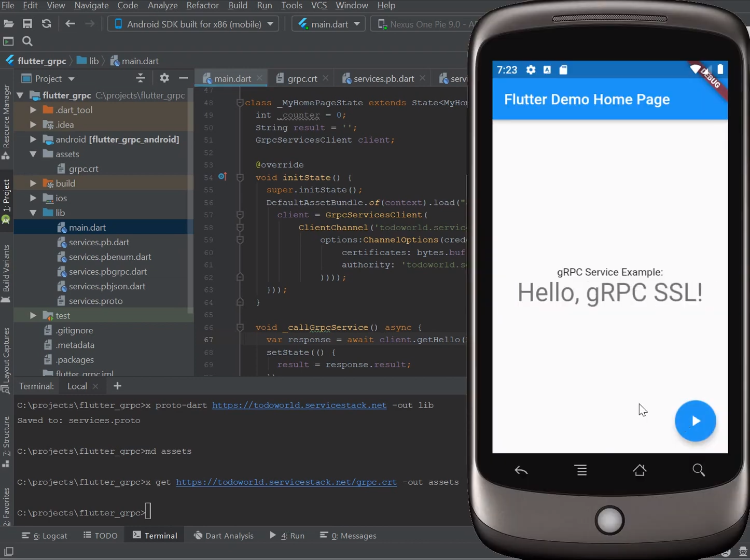Tap the emulator Search hardware button

(699, 470)
